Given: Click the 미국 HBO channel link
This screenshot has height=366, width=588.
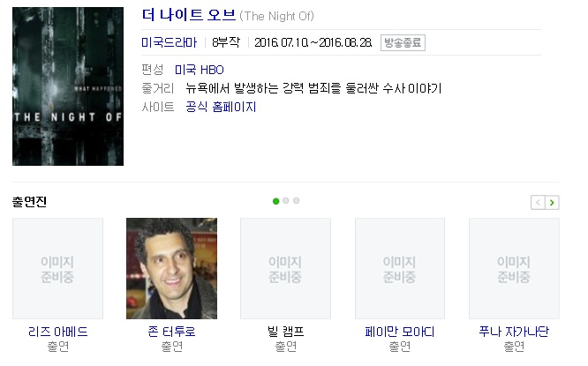Looking at the screenshot, I should click(200, 70).
